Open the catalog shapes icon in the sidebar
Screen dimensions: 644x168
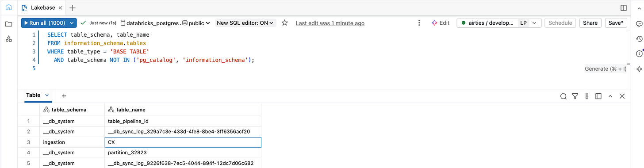point(9,39)
